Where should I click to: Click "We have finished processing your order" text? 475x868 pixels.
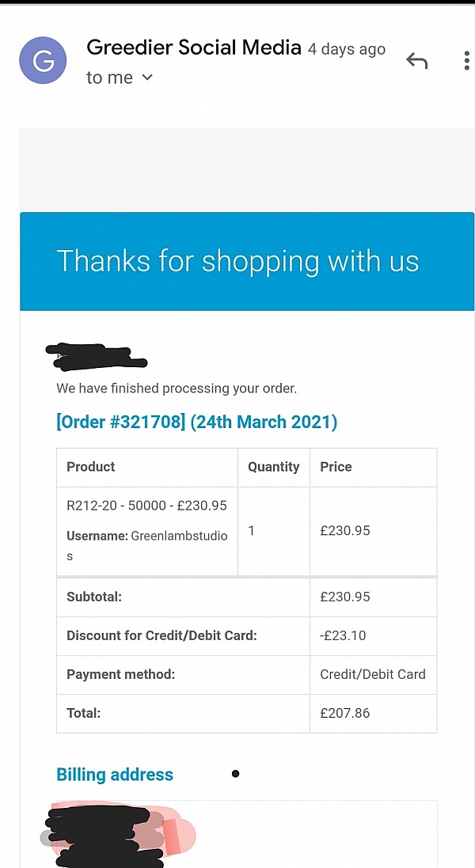click(177, 389)
